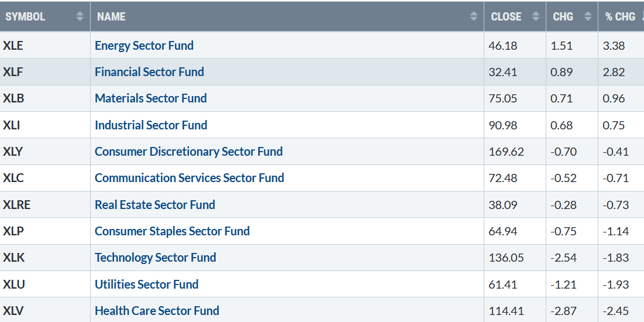This screenshot has height=322, width=644.
Task: Visit Real Estate Sector Fund link
Action: (154, 205)
